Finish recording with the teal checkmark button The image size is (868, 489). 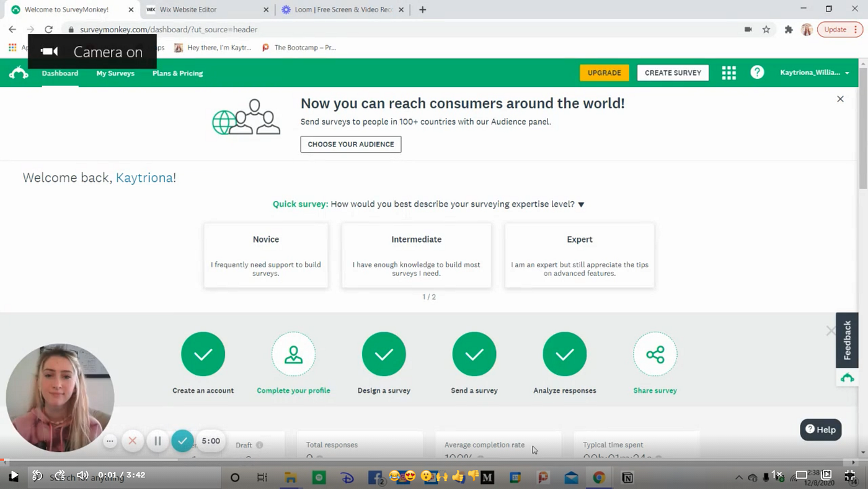tap(182, 441)
